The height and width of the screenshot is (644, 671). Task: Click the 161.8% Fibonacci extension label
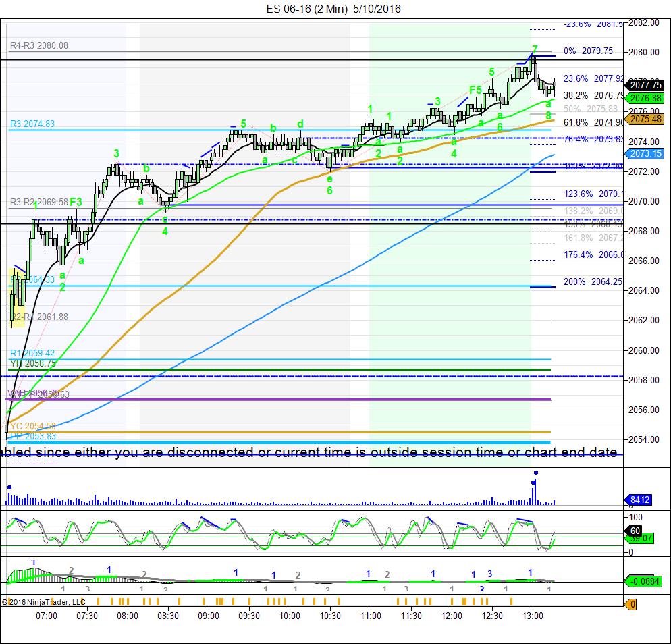click(x=593, y=238)
